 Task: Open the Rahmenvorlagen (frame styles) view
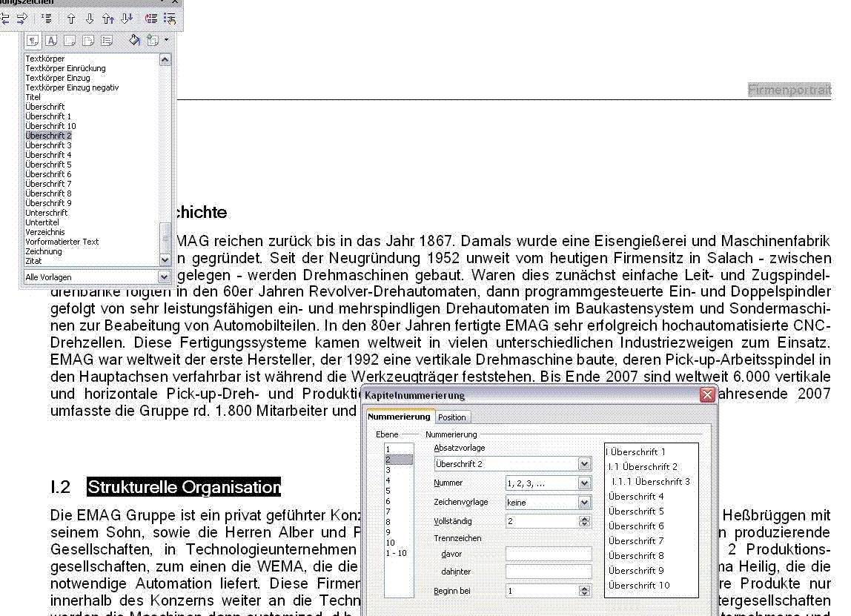[x=70, y=40]
